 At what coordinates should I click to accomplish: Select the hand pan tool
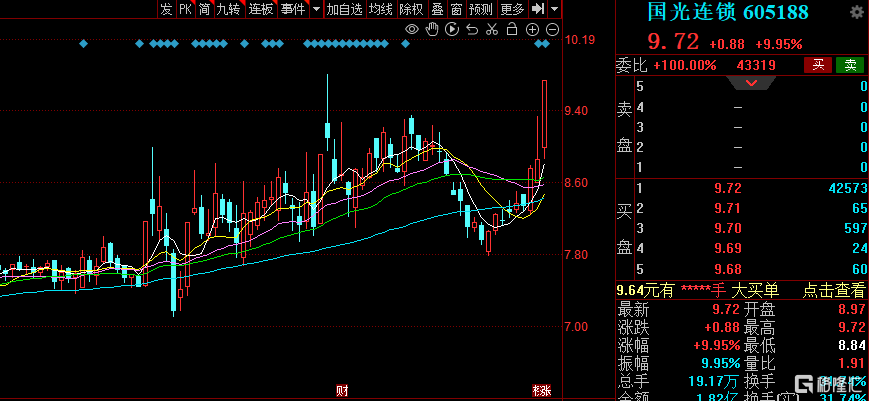click(x=432, y=29)
